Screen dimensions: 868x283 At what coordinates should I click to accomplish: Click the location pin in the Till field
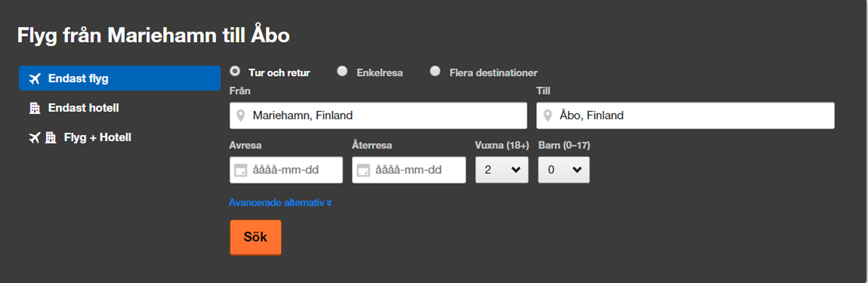[548, 116]
